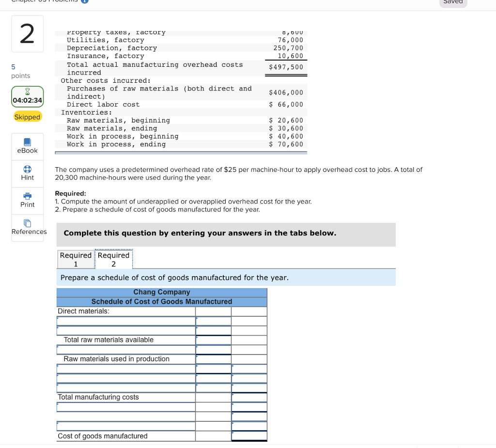
Task: Open label dropdown below Total manufacturing costs
Action: 126,407
